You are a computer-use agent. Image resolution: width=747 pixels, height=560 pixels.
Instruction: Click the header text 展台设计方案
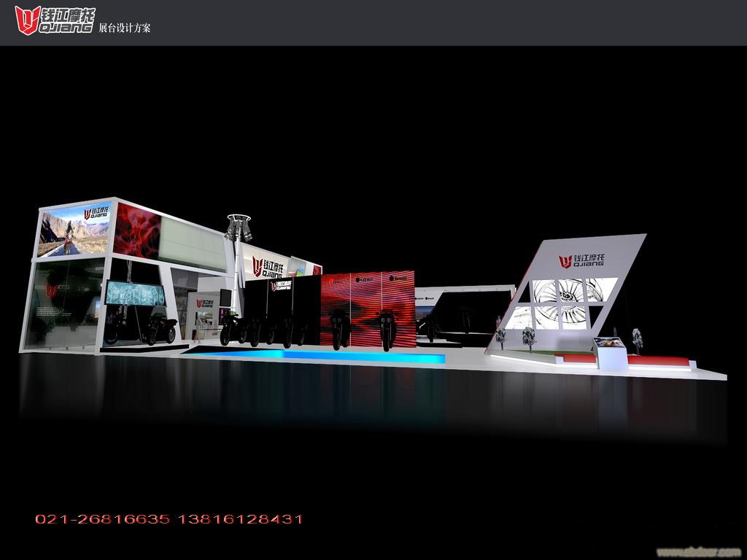point(125,28)
